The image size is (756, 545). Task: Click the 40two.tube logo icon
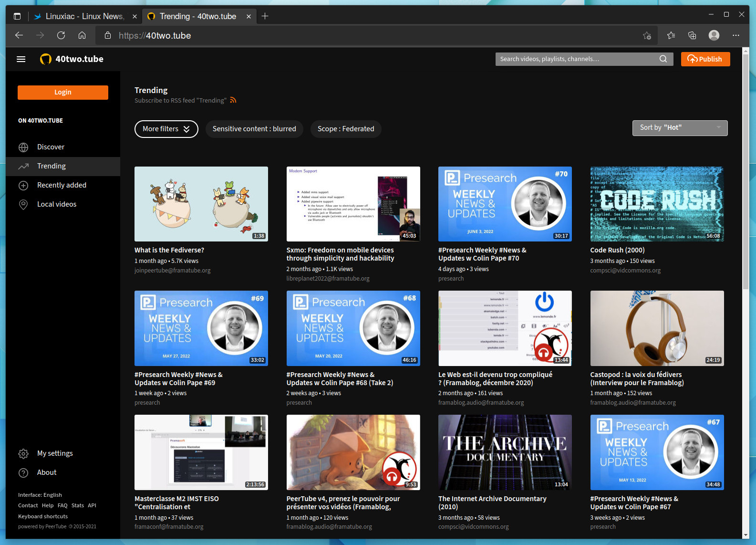tap(45, 59)
